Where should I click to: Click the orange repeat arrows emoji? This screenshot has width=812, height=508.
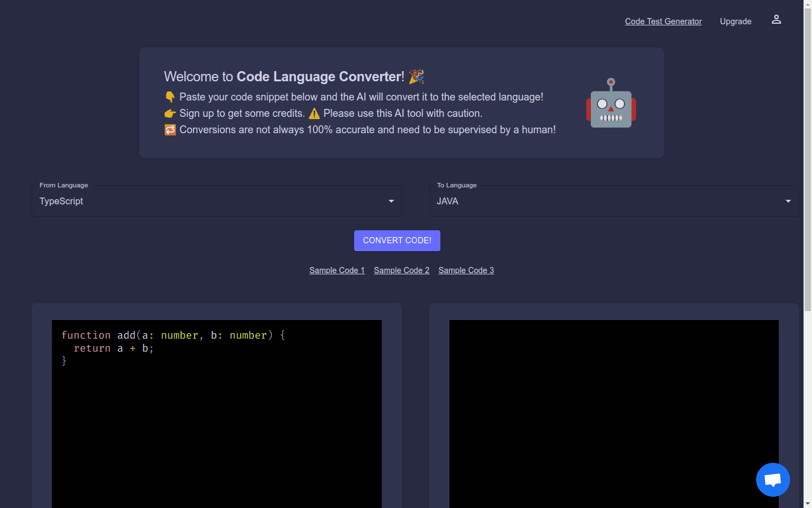pos(170,130)
